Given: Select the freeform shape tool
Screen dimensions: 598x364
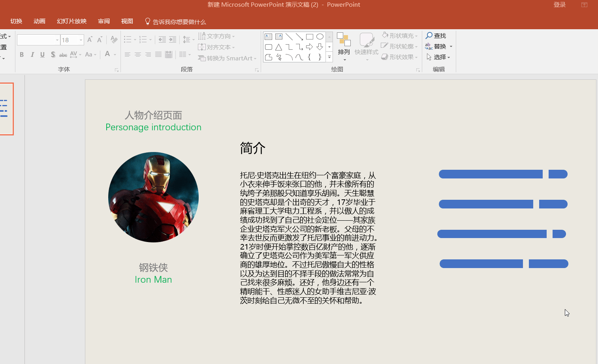Looking at the screenshot, I should point(269,57).
